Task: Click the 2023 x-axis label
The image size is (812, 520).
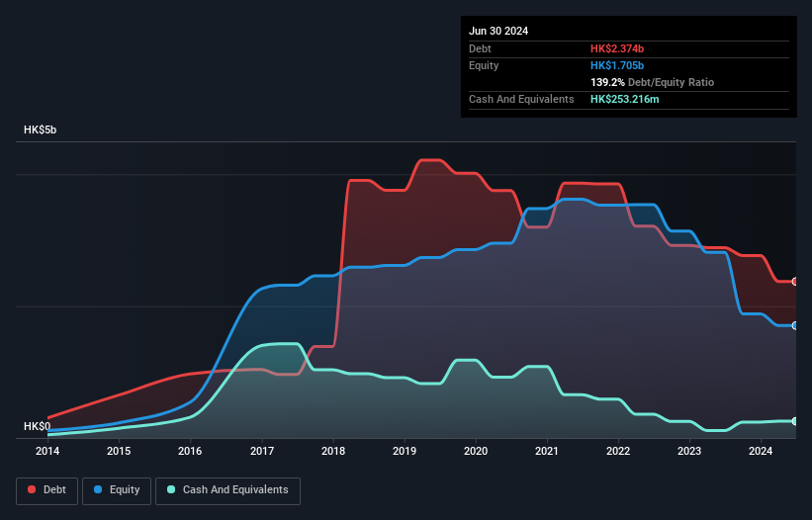Action: [689, 451]
